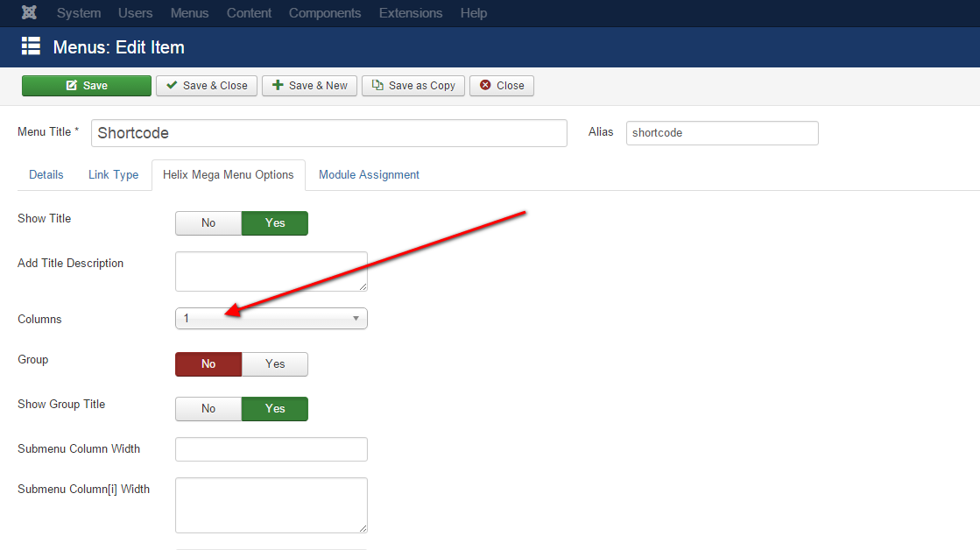This screenshot has width=980, height=550.
Task: Click the menu list icon beside page title
Action: pyautogui.click(x=31, y=46)
